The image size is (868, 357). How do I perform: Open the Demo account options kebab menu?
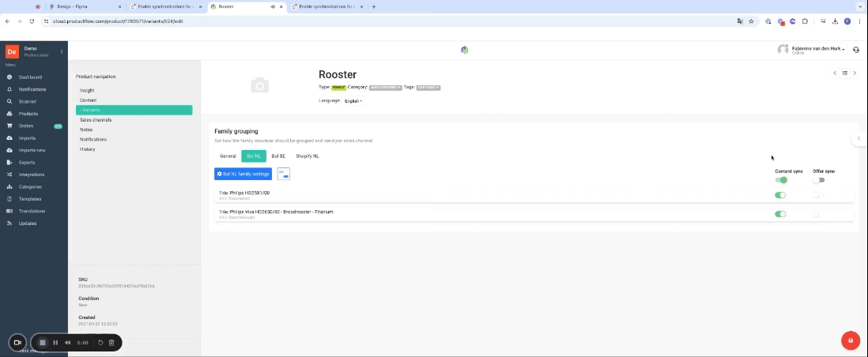[x=62, y=51]
